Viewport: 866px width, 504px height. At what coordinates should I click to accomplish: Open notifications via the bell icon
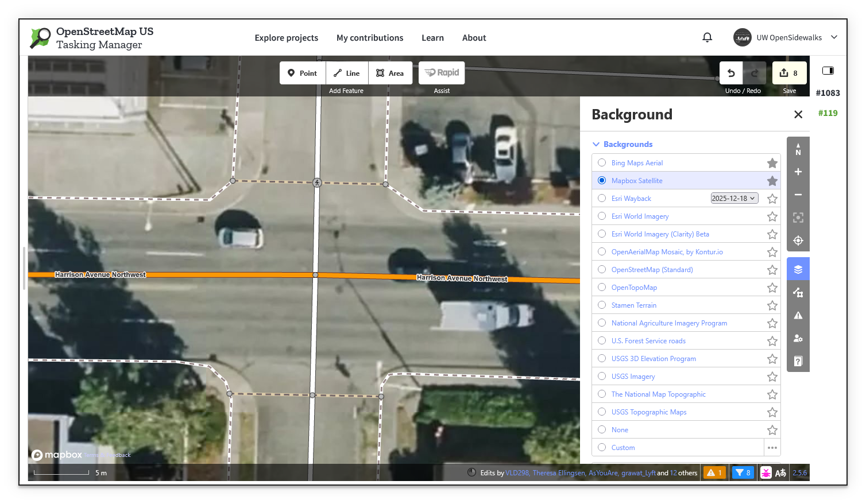[707, 37]
